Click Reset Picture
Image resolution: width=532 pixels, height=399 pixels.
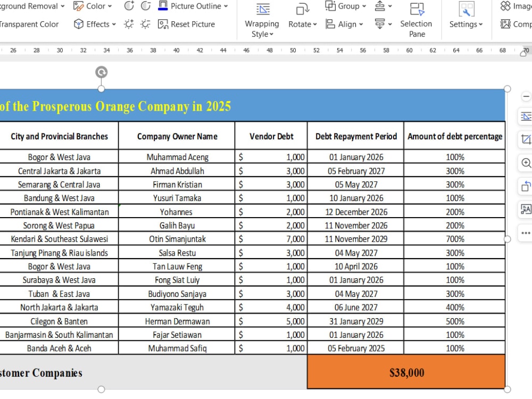coord(186,24)
